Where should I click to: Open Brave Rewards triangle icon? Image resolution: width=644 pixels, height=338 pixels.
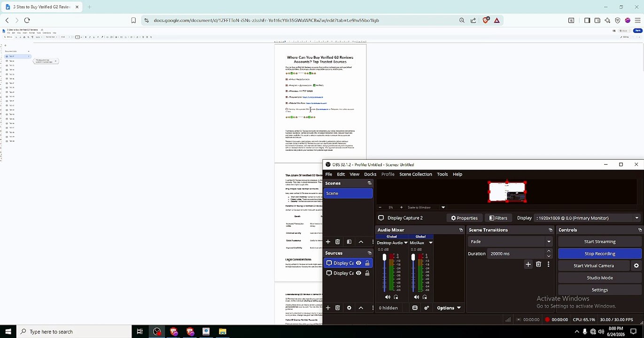click(497, 20)
